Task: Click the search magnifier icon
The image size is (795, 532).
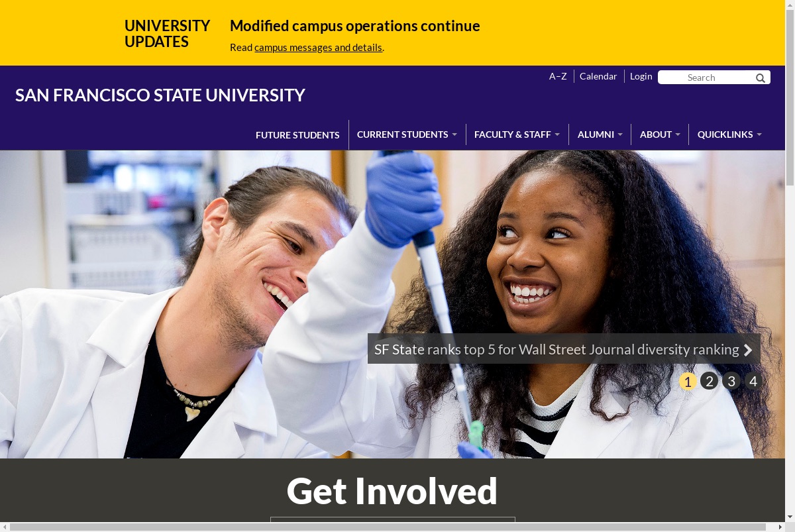Action: pyautogui.click(x=761, y=78)
